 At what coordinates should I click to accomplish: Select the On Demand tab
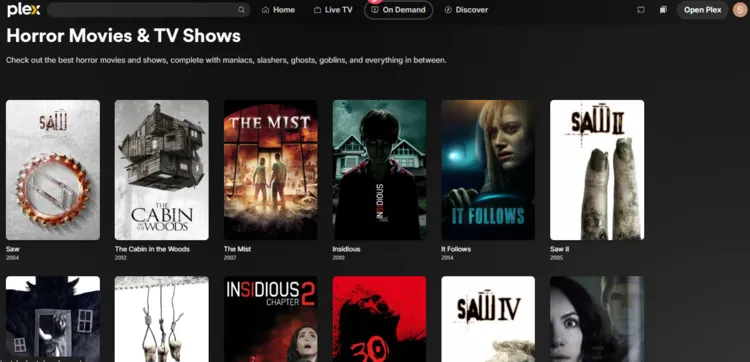click(398, 10)
